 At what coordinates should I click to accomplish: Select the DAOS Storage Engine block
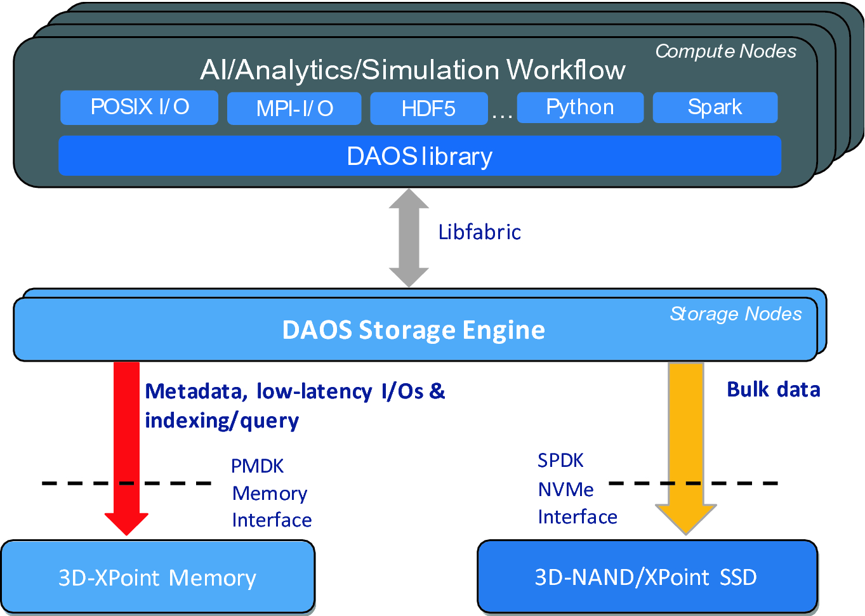click(x=415, y=329)
